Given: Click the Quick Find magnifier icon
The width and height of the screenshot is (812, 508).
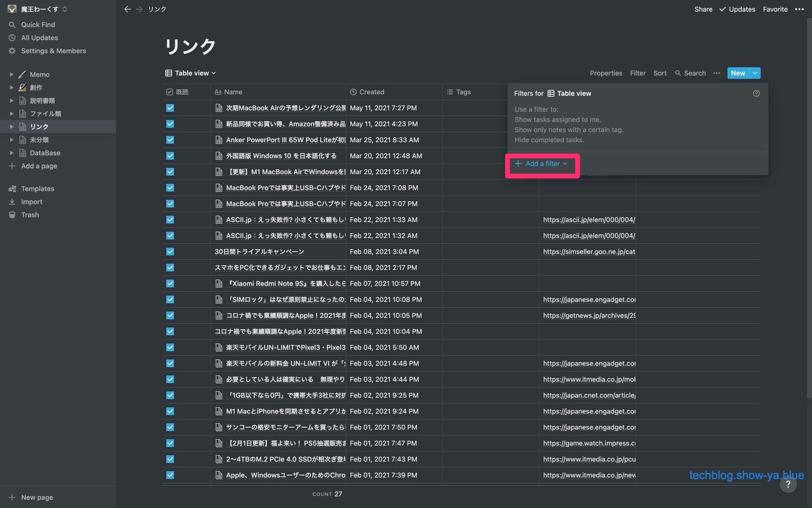Looking at the screenshot, I should [12, 25].
